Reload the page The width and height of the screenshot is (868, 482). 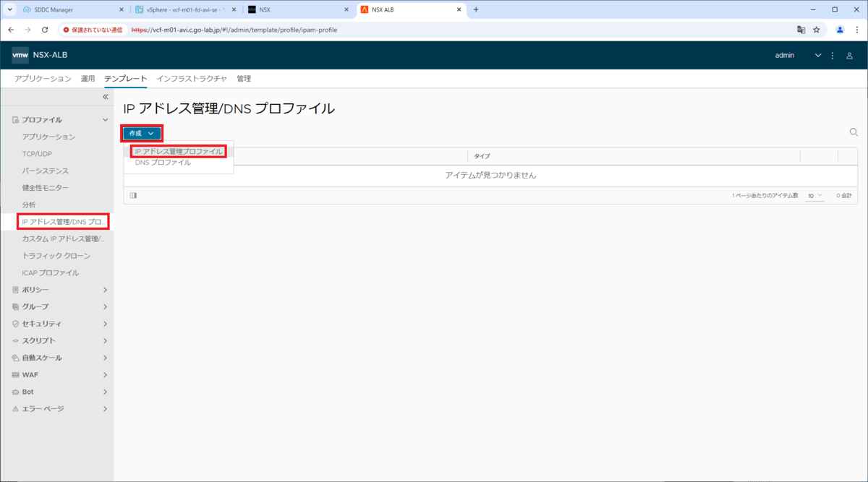point(45,30)
